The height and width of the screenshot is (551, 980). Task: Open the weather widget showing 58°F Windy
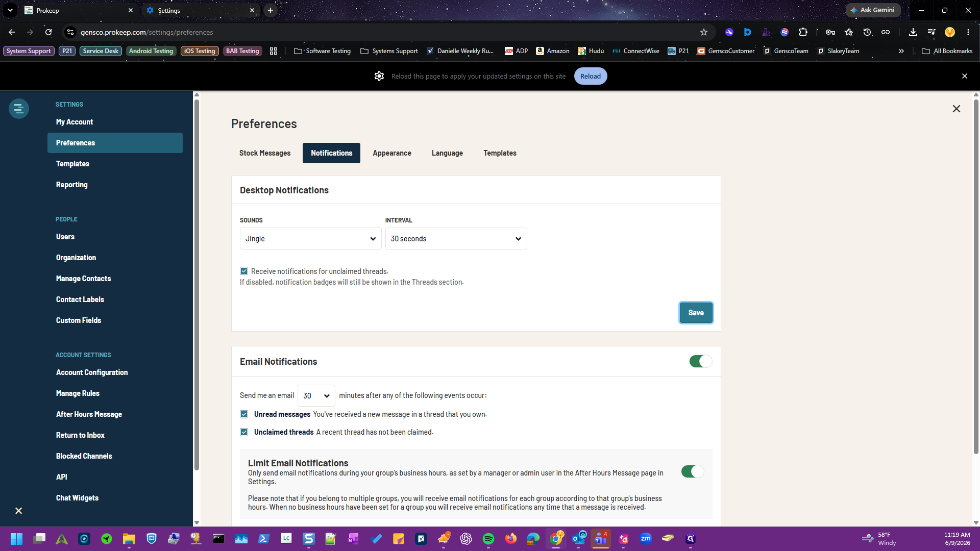(879, 539)
